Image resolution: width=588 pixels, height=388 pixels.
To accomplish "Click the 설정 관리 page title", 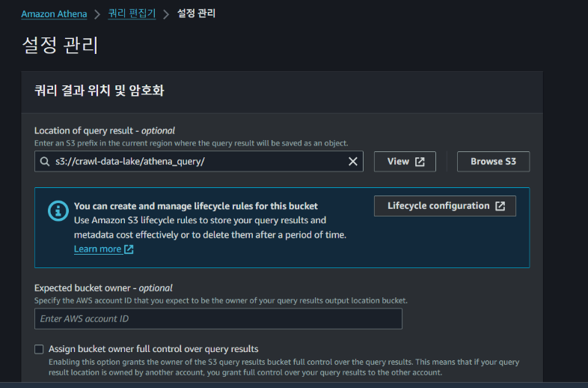I will 61,45.
